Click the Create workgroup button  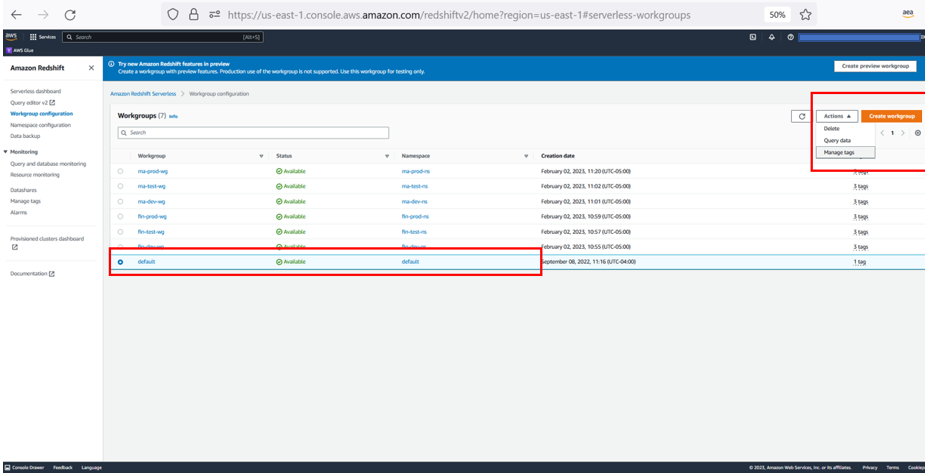tap(892, 117)
